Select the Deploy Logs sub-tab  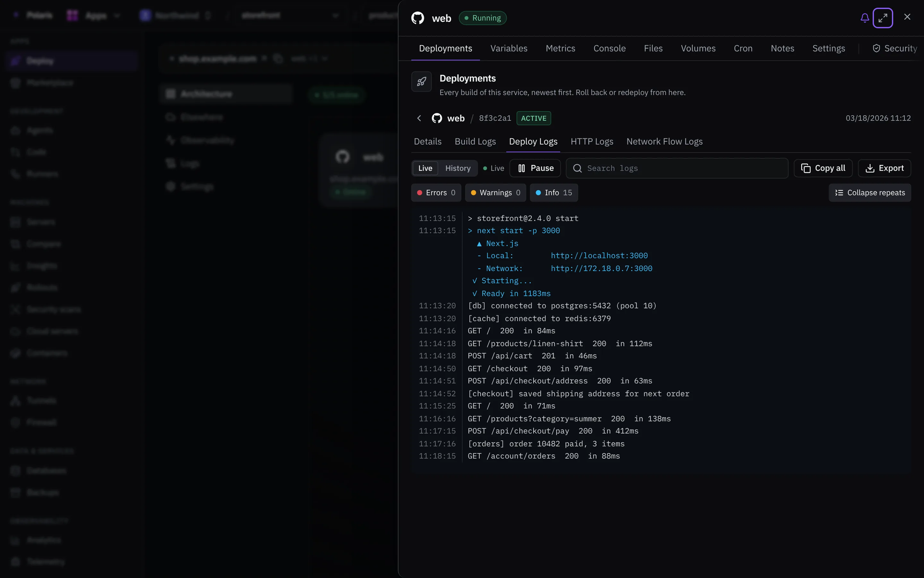pos(533,141)
